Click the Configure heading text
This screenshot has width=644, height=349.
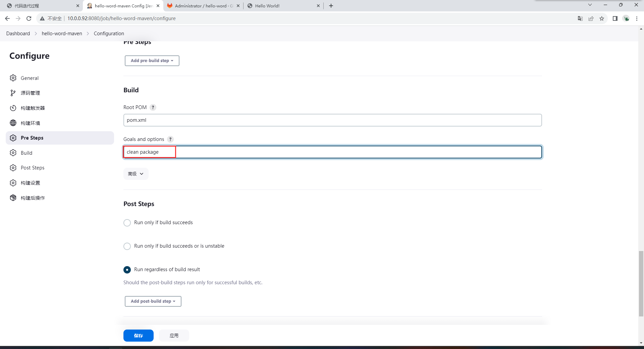coord(30,56)
